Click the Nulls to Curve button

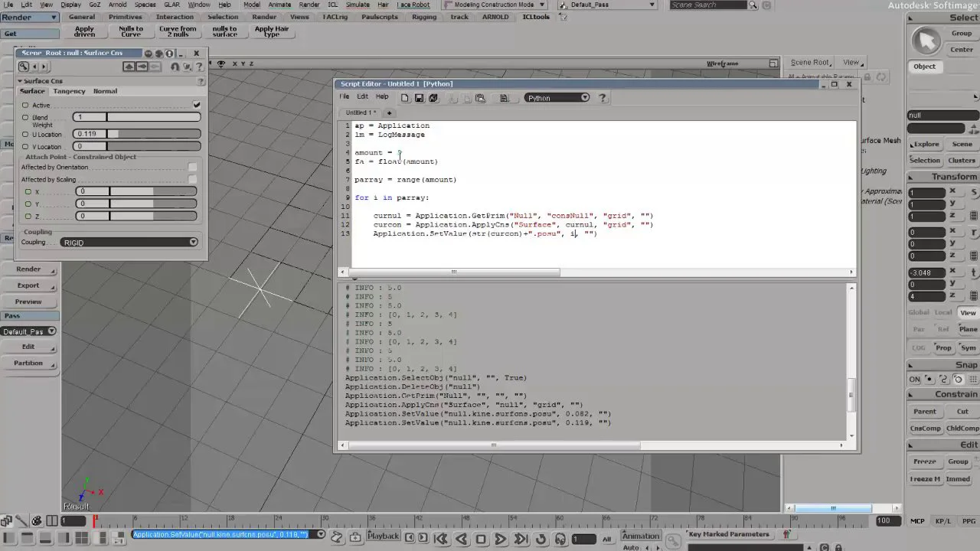tap(131, 32)
